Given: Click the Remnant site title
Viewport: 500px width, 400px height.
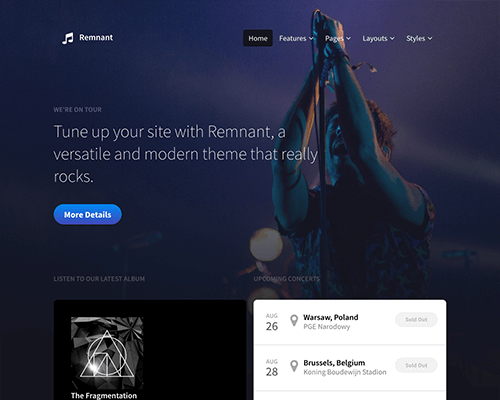Looking at the screenshot, I should tap(96, 37).
